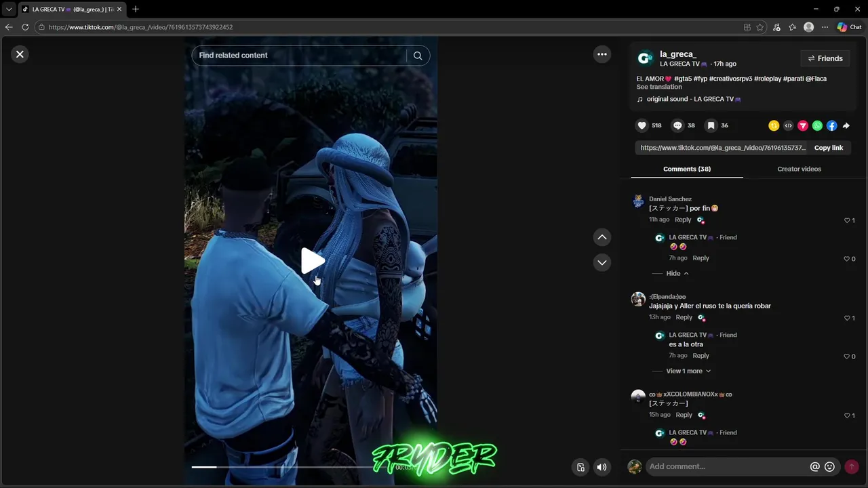
Task: Reply to Daniel Sanchez's comment
Action: [x=683, y=220]
